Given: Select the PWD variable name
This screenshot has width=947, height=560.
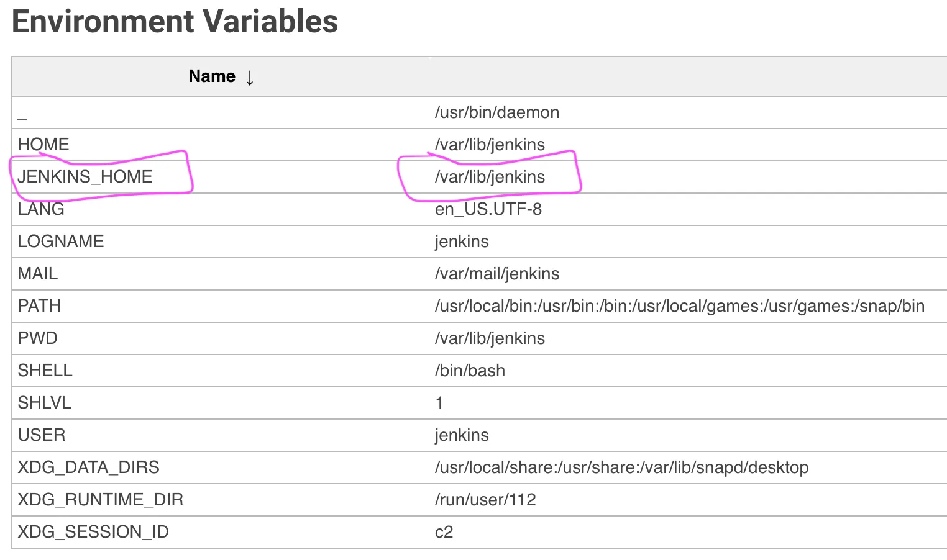Looking at the screenshot, I should coord(38,338).
